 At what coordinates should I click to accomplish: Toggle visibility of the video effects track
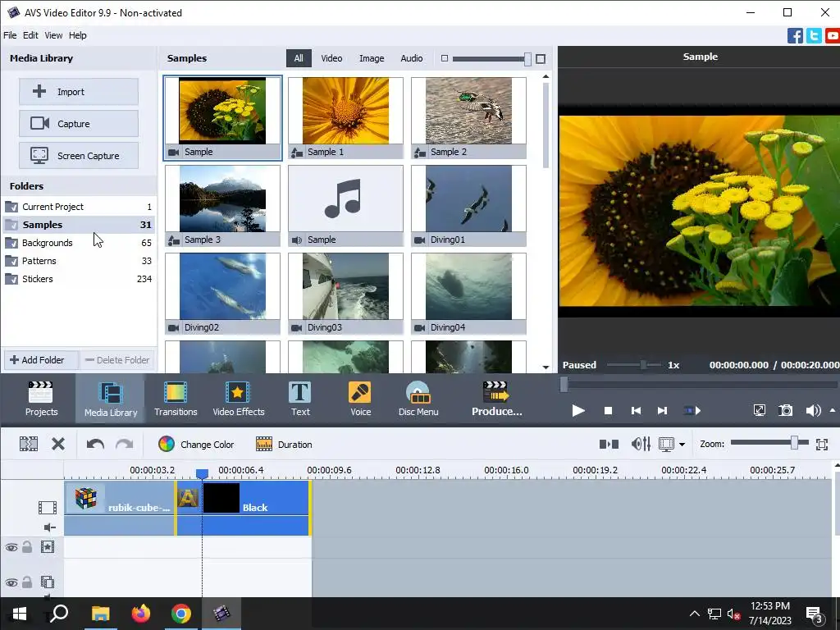click(11, 547)
